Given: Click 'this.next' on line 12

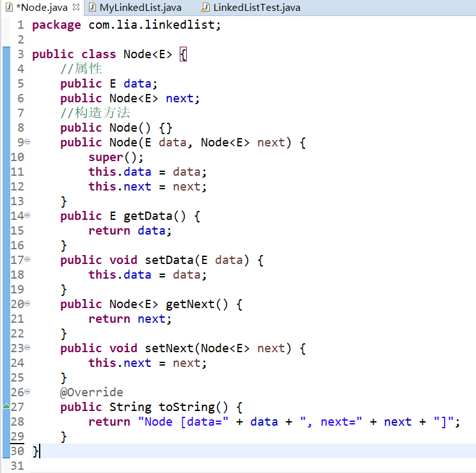Looking at the screenshot, I should pyautogui.click(x=120, y=187).
